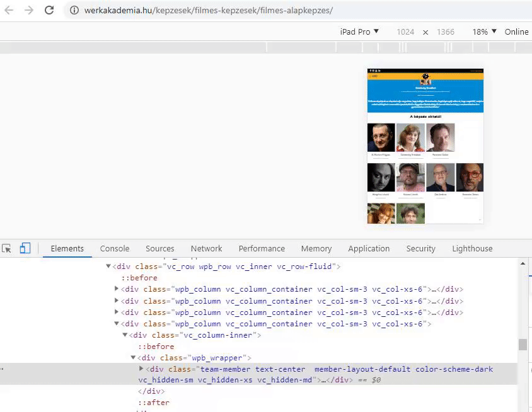Click the media query ruler bar
Screen dimensions: 532x412
pos(266,47)
